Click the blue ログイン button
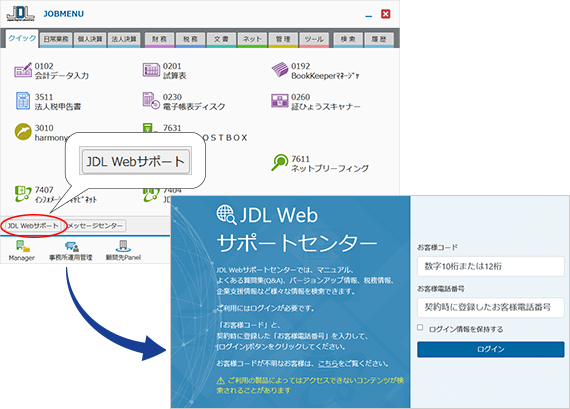 point(490,349)
